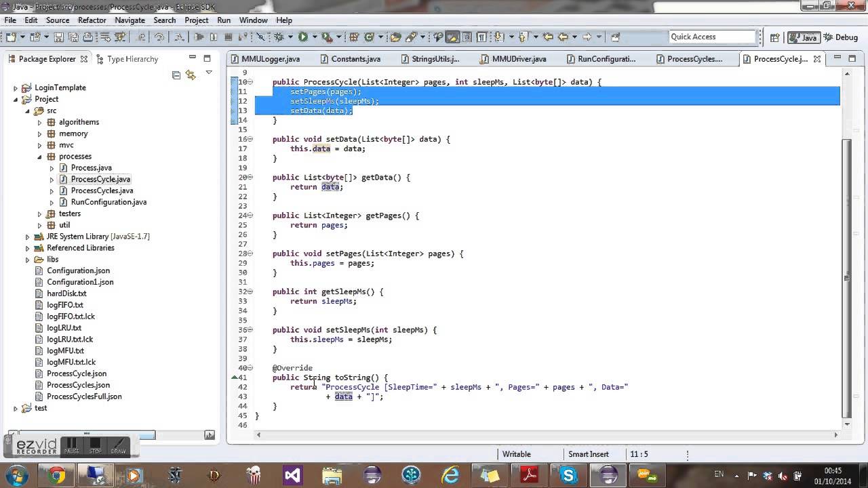This screenshot has height=488, width=868.
Task: Click the New Java Package icon
Action: click(353, 37)
